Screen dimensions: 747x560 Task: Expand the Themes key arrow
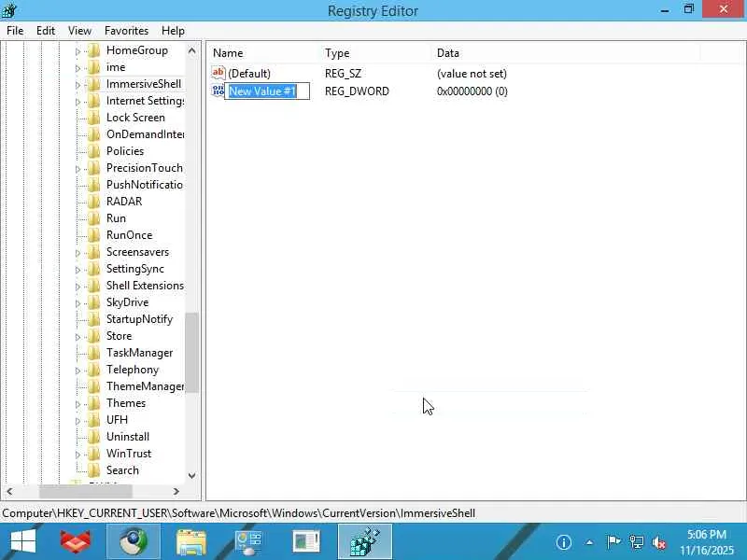coord(78,404)
